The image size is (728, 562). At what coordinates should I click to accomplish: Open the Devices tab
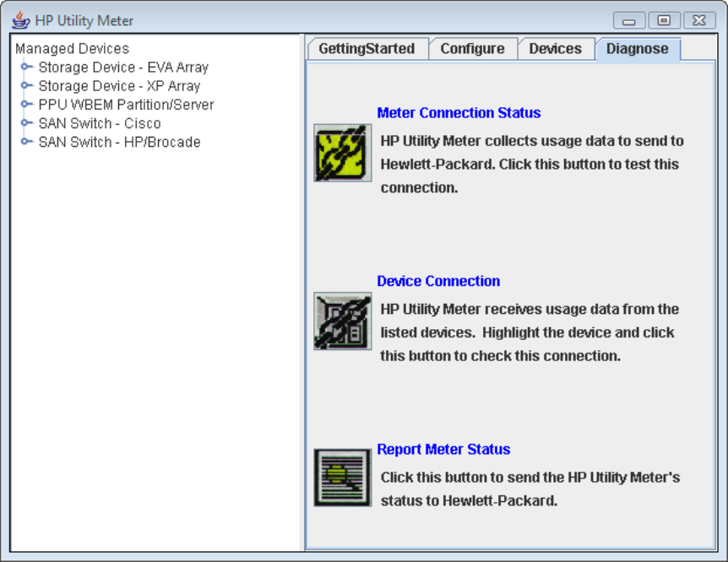[555, 49]
